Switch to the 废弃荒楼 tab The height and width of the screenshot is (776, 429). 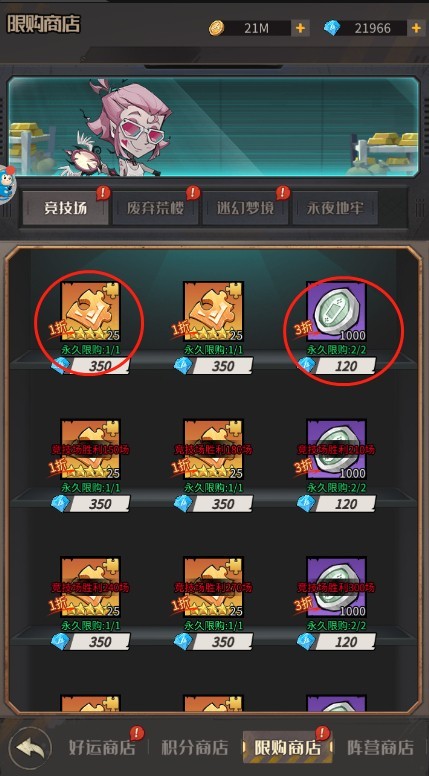(x=155, y=208)
